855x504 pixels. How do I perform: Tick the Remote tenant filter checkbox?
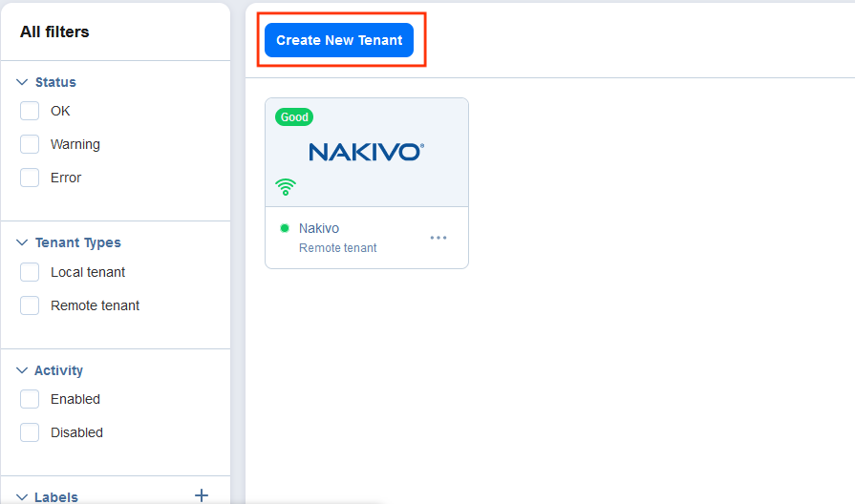[x=30, y=305]
